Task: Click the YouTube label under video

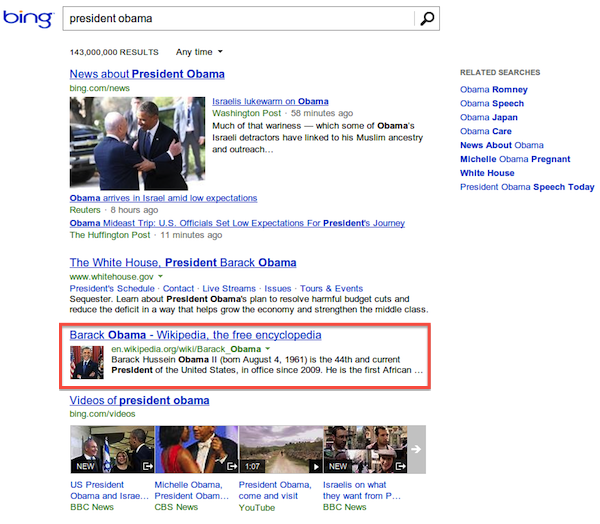Action: pyautogui.click(x=257, y=508)
